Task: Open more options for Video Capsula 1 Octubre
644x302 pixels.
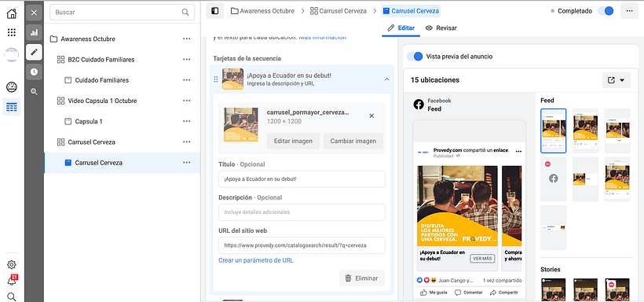Action: (187, 101)
